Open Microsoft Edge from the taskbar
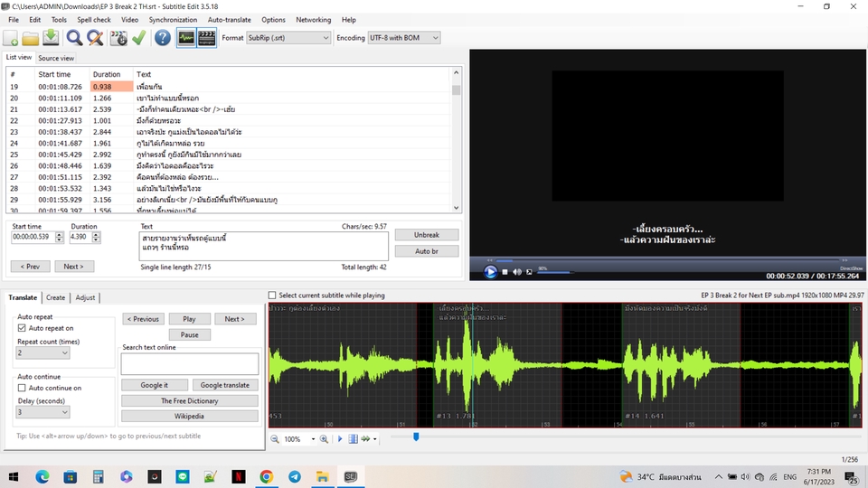 42,476
